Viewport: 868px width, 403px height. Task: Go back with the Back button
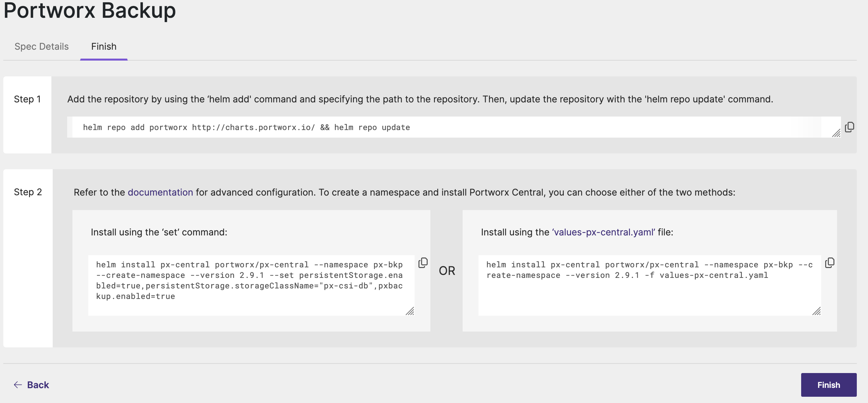pyautogui.click(x=31, y=385)
